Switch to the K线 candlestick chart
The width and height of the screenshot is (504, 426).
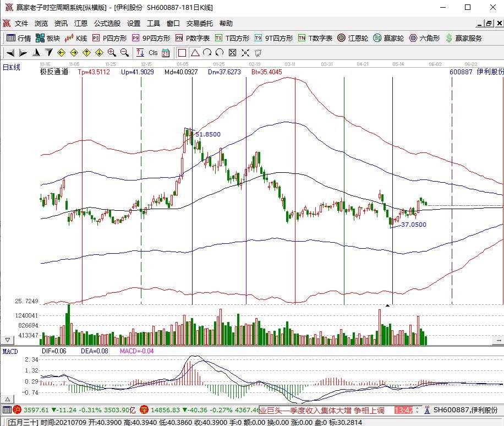pos(76,39)
